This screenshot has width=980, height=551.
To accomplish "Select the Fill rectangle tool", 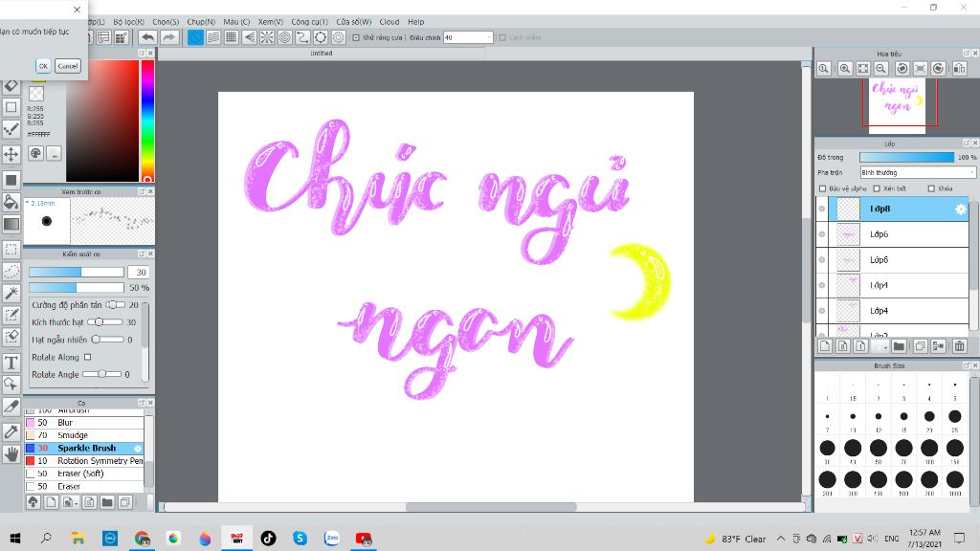I will coord(11,180).
